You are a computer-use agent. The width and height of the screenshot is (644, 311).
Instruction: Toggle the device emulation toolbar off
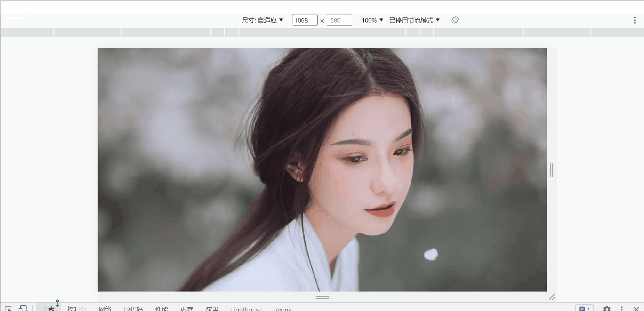tap(23, 308)
